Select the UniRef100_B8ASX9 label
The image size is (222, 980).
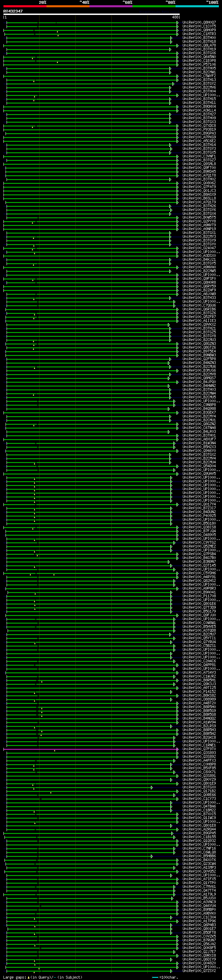click(x=199, y=194)
